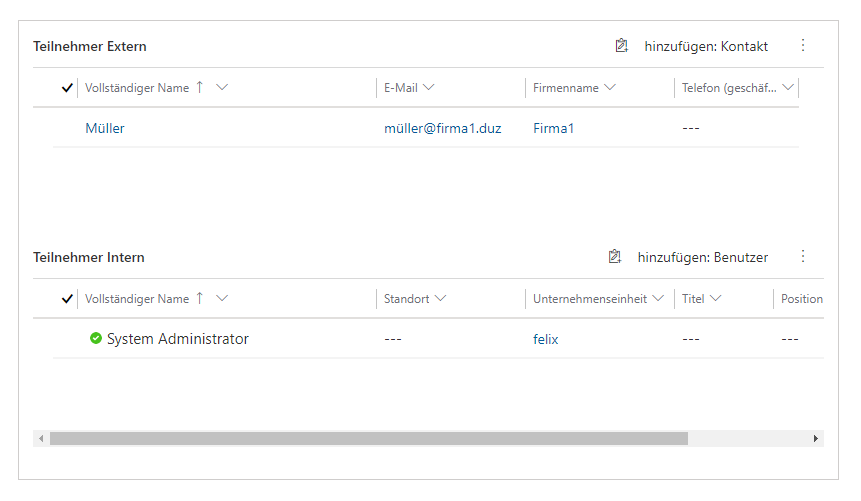
Task: Toggle select-all checkmark in Teilnehmer Extern grid
Action: tap(67, 88)
